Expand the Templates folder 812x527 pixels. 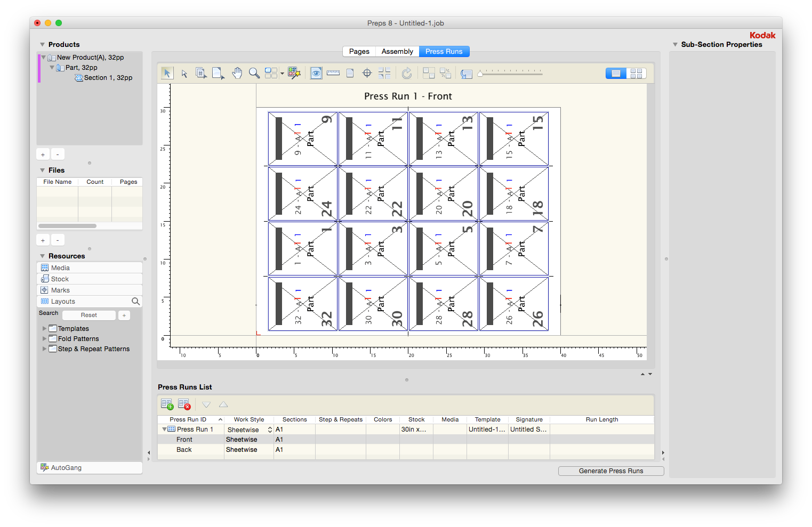(44, 329)
